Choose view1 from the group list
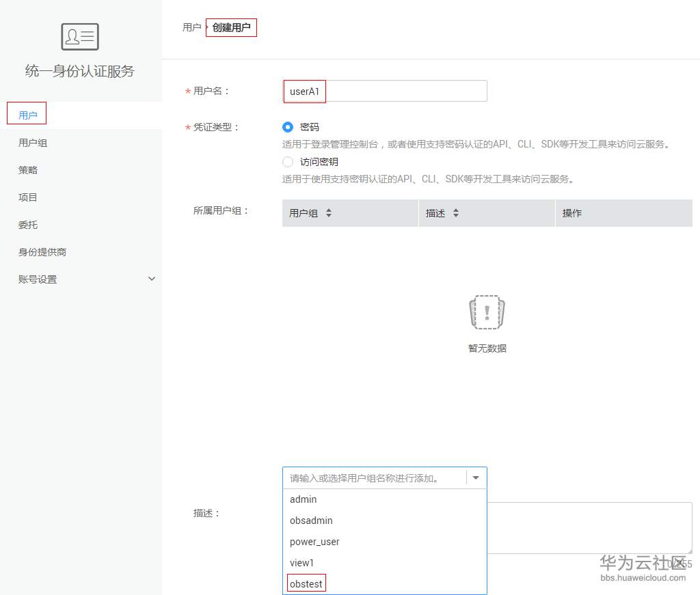The height and width of the screenshot is (595, 700). click(384, 563)
